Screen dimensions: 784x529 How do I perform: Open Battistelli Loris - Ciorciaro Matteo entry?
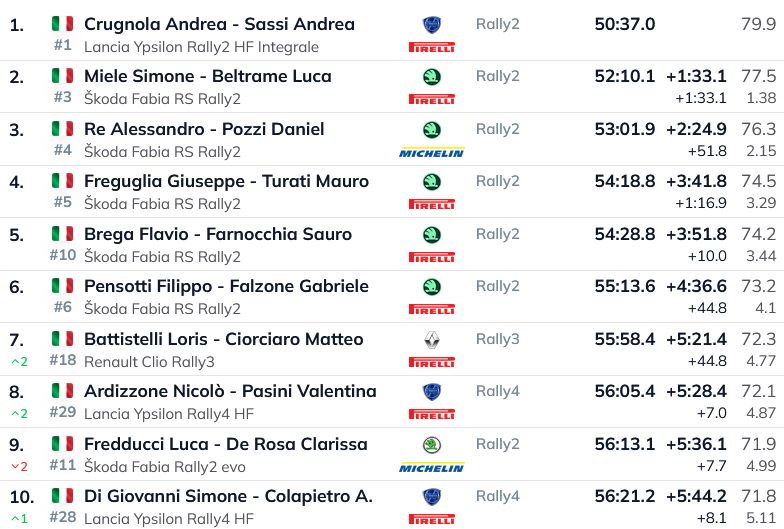click(x=223, y=339)
